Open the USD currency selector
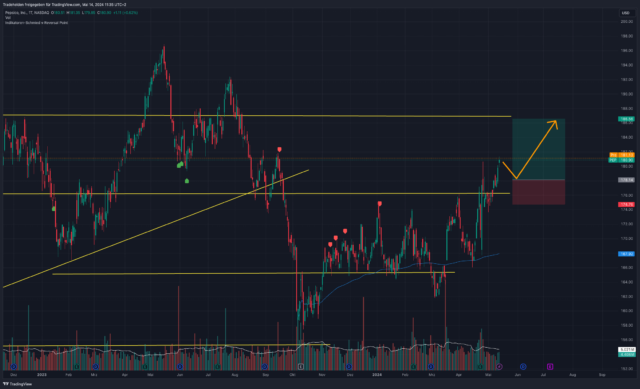This screenshot has height=389, width=640. pos(625,13)
